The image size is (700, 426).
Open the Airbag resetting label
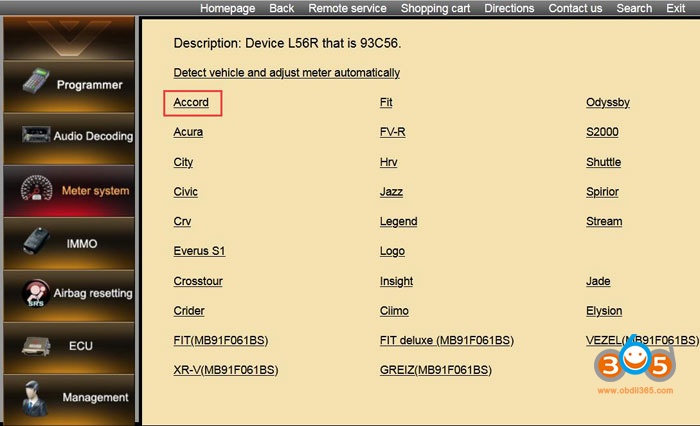93,293
